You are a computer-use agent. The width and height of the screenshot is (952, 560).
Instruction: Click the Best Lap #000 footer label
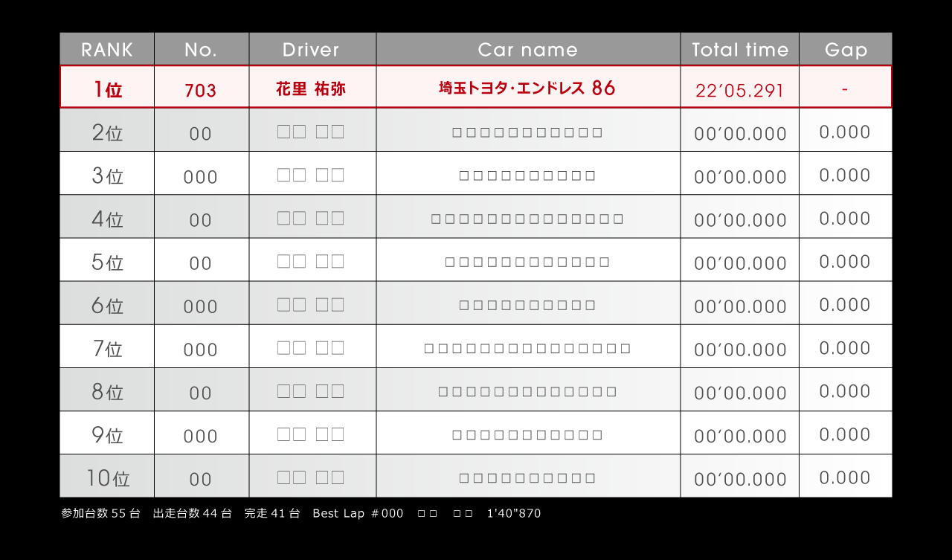(x=358, y=513)
